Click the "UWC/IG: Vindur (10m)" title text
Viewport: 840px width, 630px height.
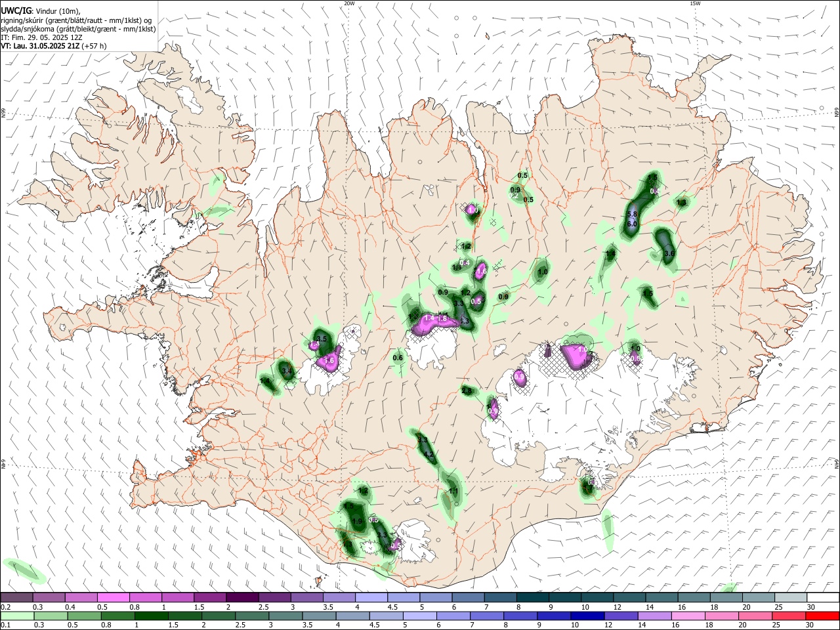40,11
